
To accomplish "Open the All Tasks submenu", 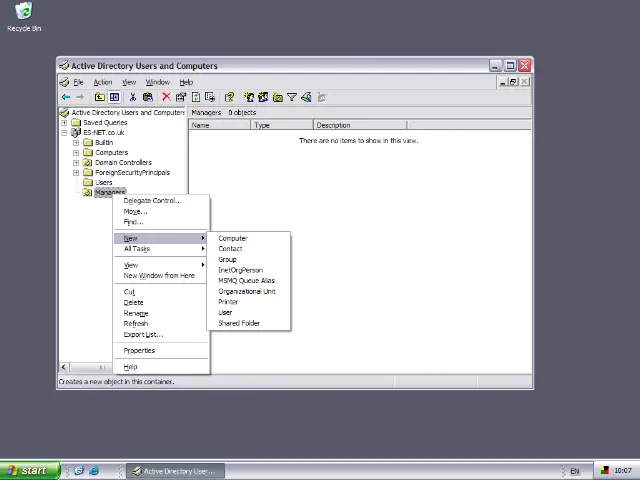I will 161,249.
